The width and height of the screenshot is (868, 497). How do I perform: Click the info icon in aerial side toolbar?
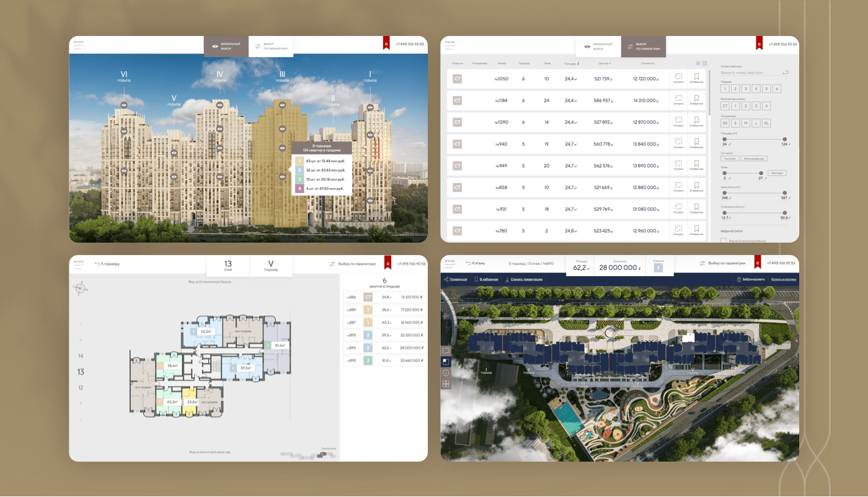[446, 373]
